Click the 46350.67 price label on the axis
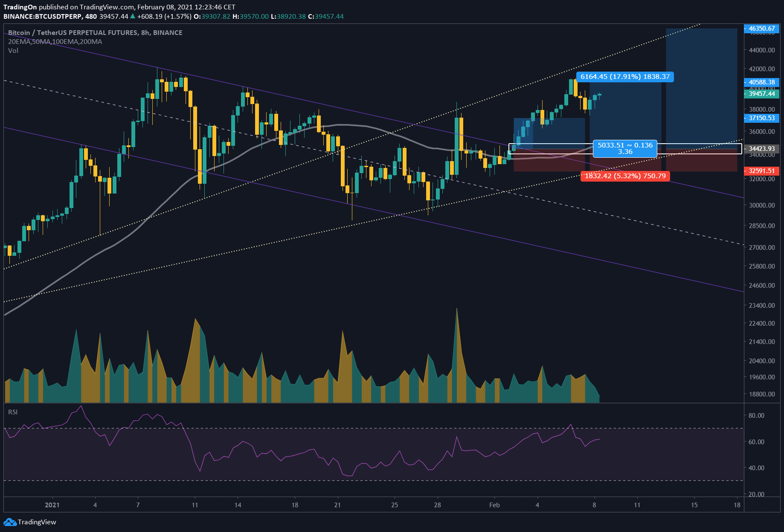The image size is (784, 532). pos(762,29)
